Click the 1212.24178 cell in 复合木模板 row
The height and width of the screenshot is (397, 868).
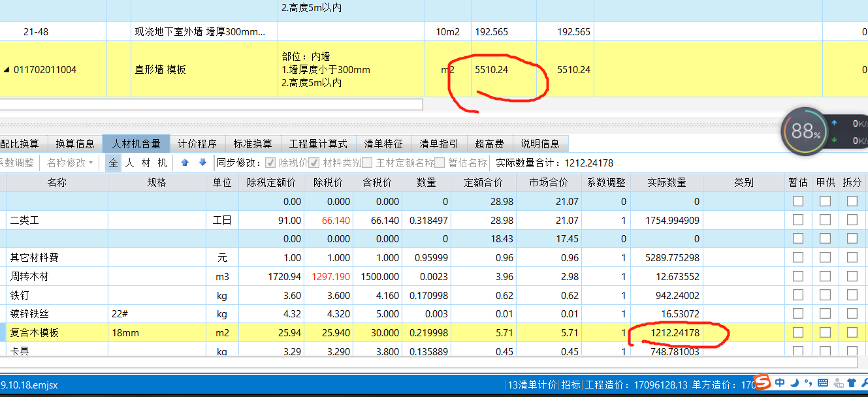(x=667, y=333)
